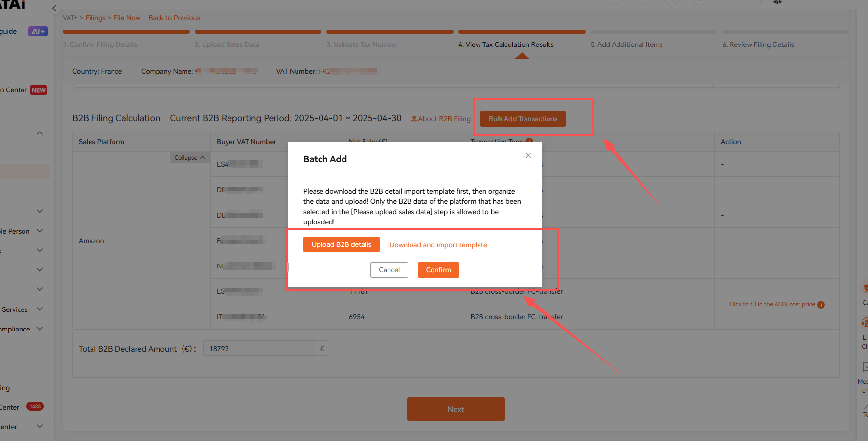
Task: Expand the Compliance sidebar section chevron
Action: (40, 329)
